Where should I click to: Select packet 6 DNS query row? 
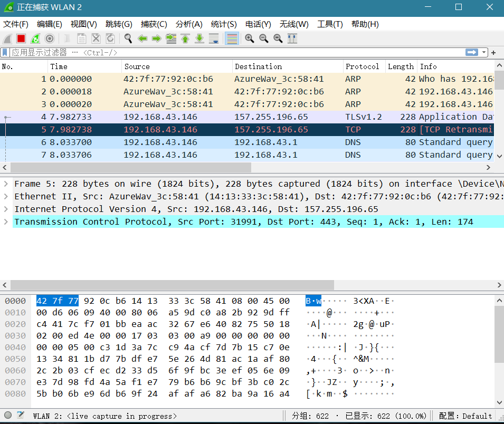pos(247,142)
